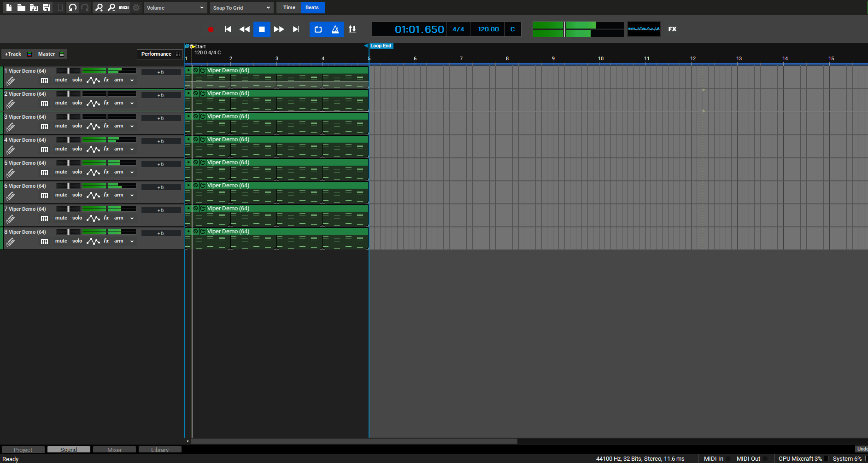Expand arm options arrow on track 4
868x463 pixels.
132,150
